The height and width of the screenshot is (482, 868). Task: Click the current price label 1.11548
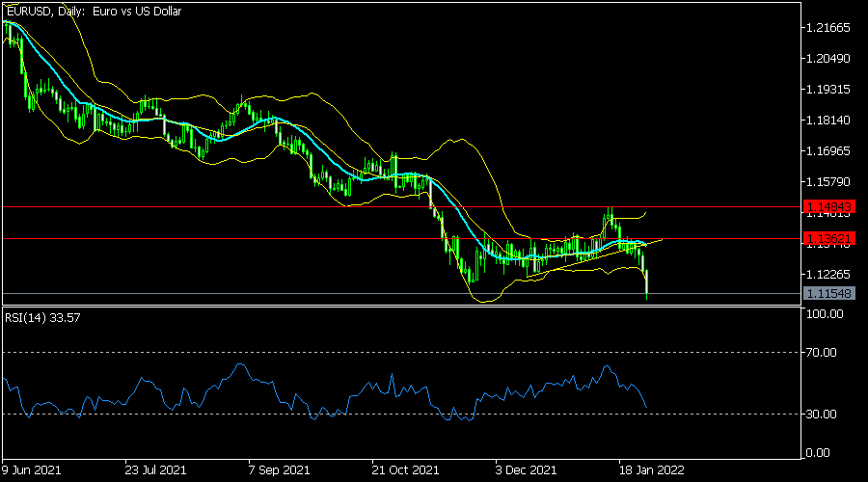[828, 293]
